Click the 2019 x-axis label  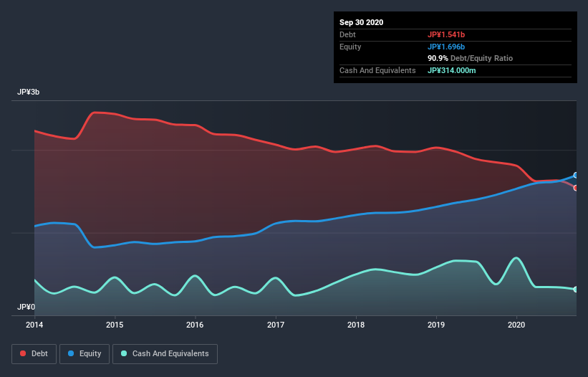pos(436,325)
